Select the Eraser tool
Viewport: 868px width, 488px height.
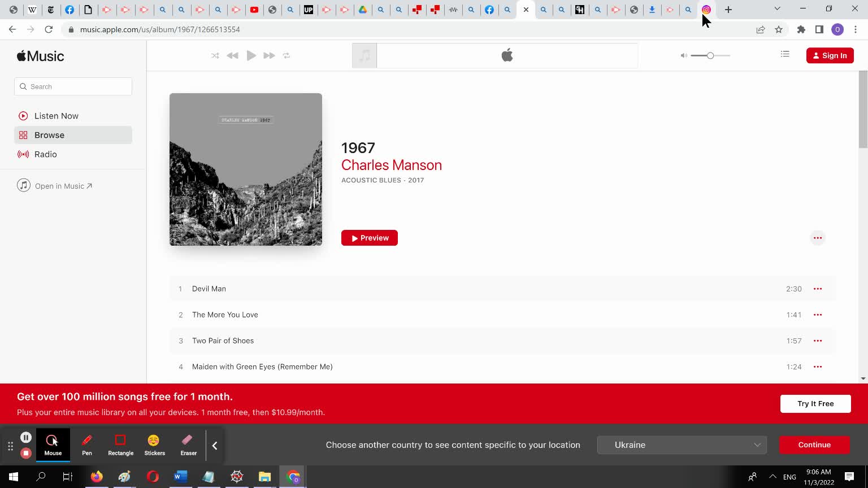click(x=188, y=445)
